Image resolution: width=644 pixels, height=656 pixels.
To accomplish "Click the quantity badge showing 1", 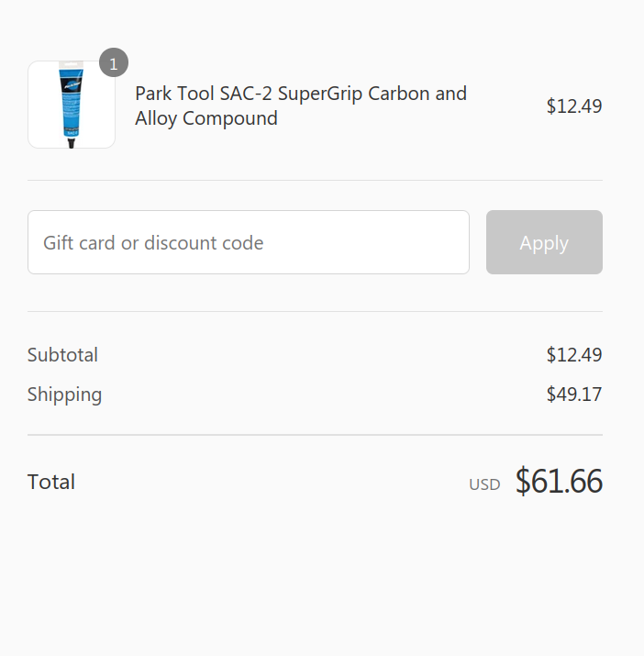I will 114,63.
